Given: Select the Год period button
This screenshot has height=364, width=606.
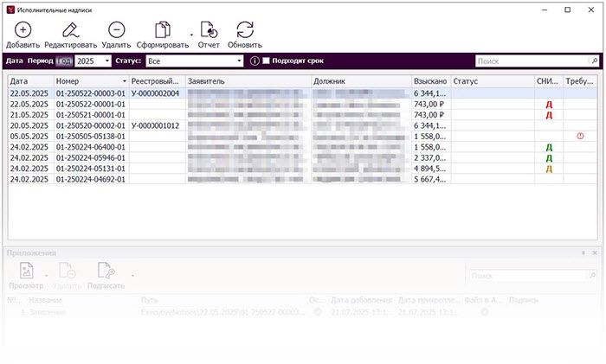Looking at the screenshot, I should point(65,61).
